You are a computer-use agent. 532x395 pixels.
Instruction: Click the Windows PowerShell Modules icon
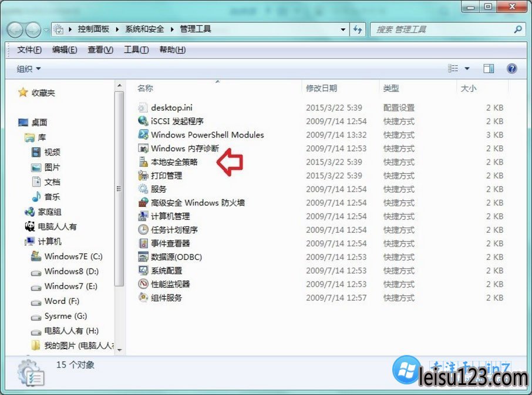click(143, 135)
